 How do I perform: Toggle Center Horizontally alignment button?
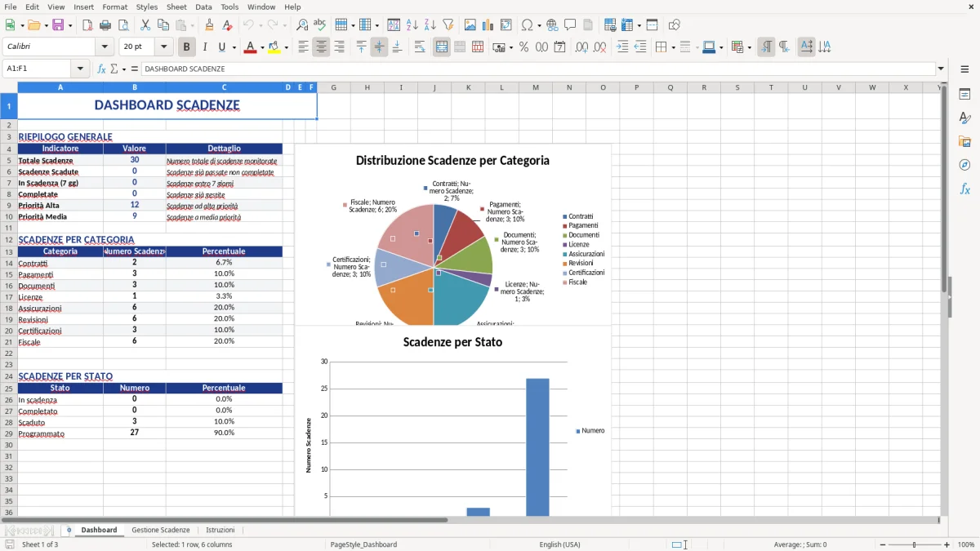(322, 47)
